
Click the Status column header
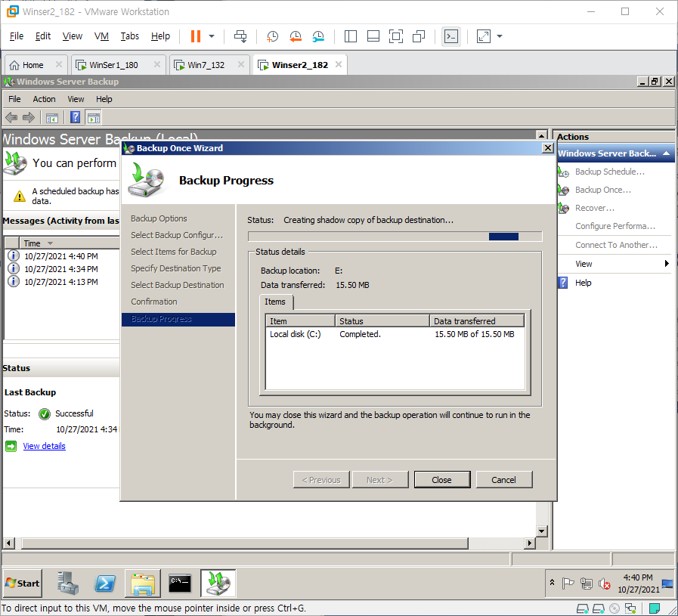click(382, 320)
